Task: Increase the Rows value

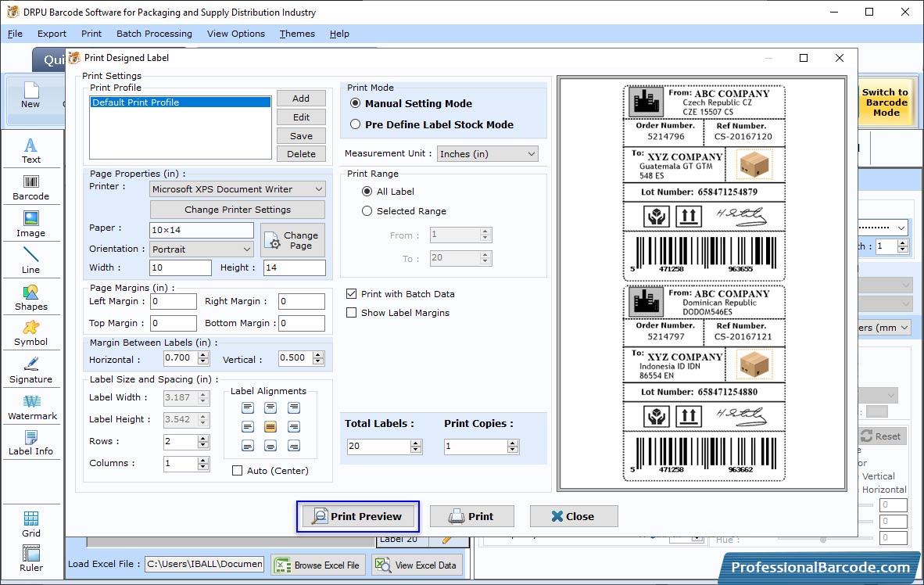Action: click(x=203, y=438)
